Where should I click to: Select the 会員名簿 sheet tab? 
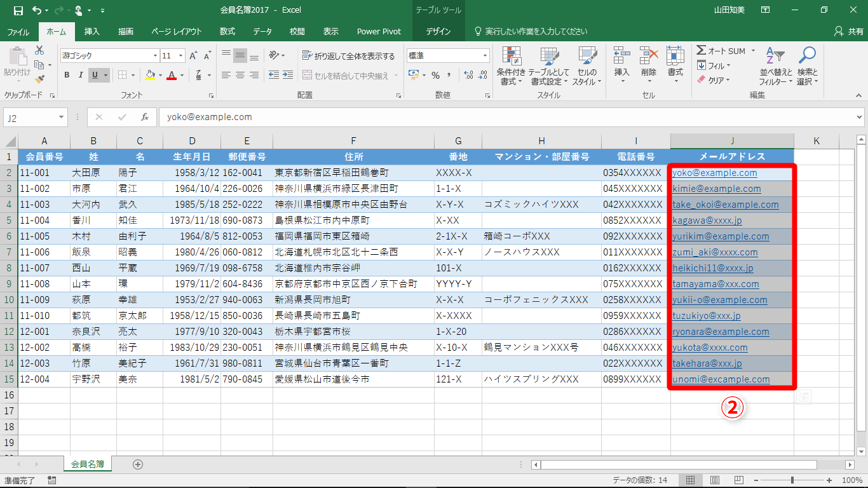click(88, 464)
